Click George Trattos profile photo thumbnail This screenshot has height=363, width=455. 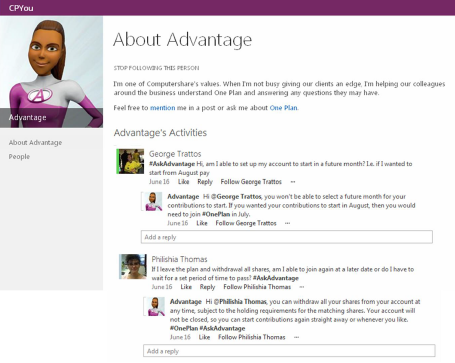click(x=130, y=161)
